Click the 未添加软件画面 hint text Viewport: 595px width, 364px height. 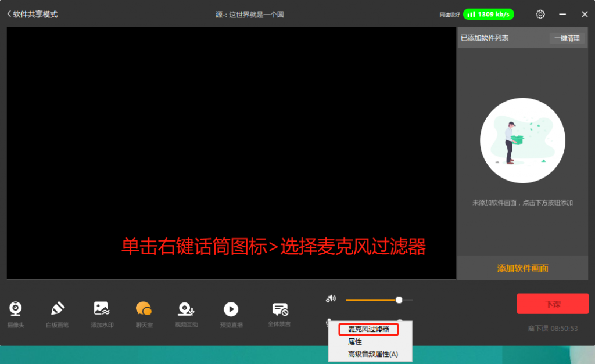tap(522, 203)
